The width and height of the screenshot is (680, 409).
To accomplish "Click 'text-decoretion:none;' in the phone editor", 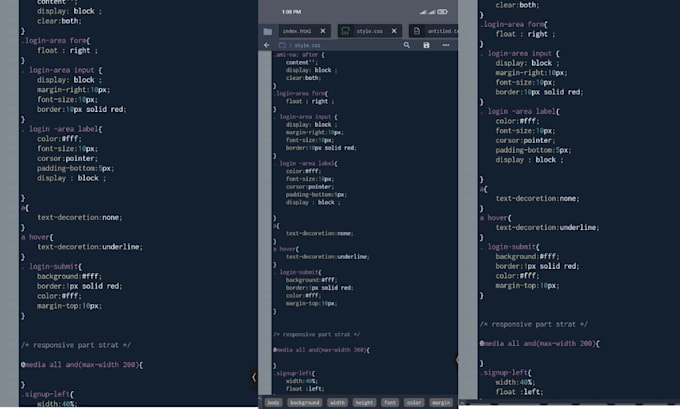I will click(319, 233).
